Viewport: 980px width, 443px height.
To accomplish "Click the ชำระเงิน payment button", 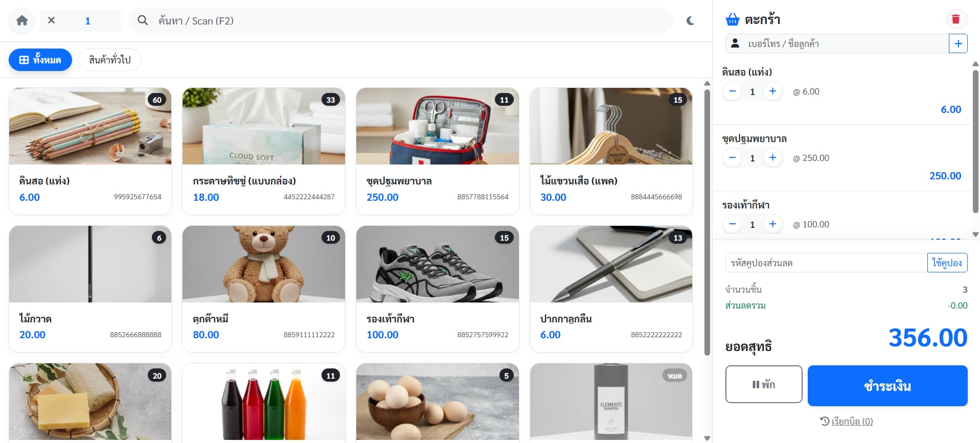I will click(x=887, y=386).
